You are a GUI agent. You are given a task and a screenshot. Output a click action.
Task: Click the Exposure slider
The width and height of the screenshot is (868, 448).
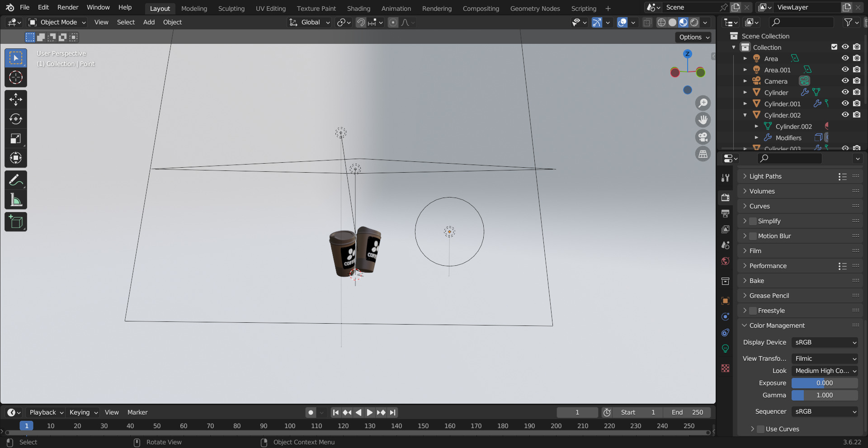825,383
